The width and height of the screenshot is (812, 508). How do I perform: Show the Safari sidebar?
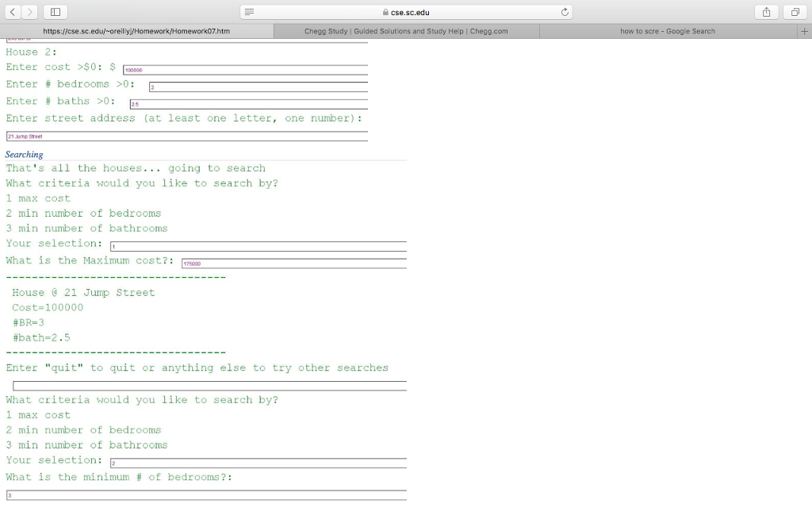[x=56, y=12]
